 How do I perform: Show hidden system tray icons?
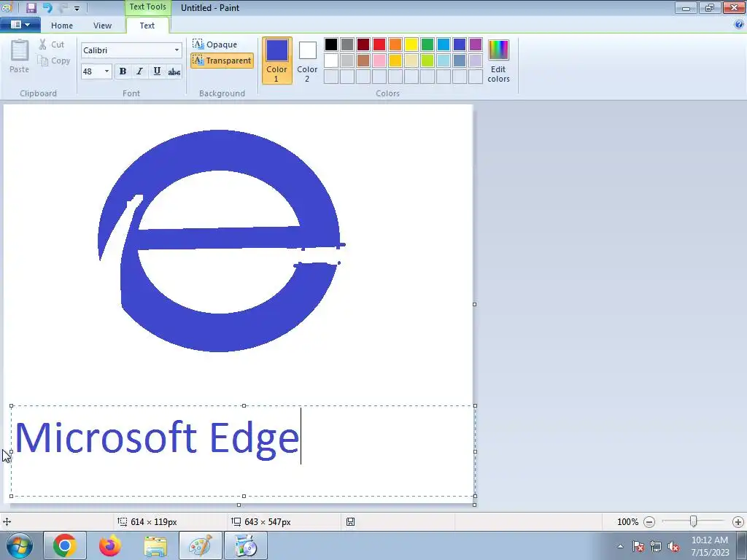[620, 546]
